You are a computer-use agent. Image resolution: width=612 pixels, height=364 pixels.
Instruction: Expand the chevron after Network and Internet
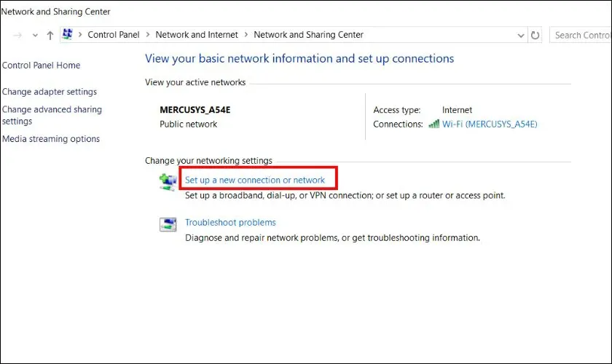tap(245, 35)
